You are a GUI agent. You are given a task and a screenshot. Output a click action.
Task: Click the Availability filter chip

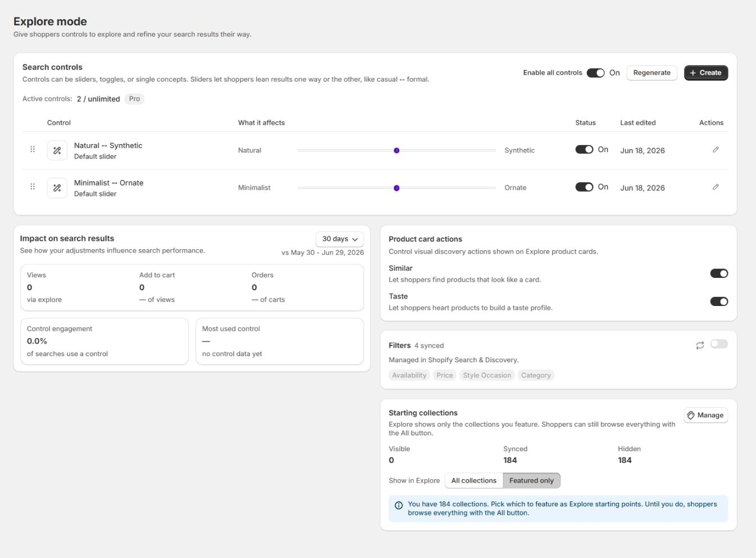coord(409,375)
